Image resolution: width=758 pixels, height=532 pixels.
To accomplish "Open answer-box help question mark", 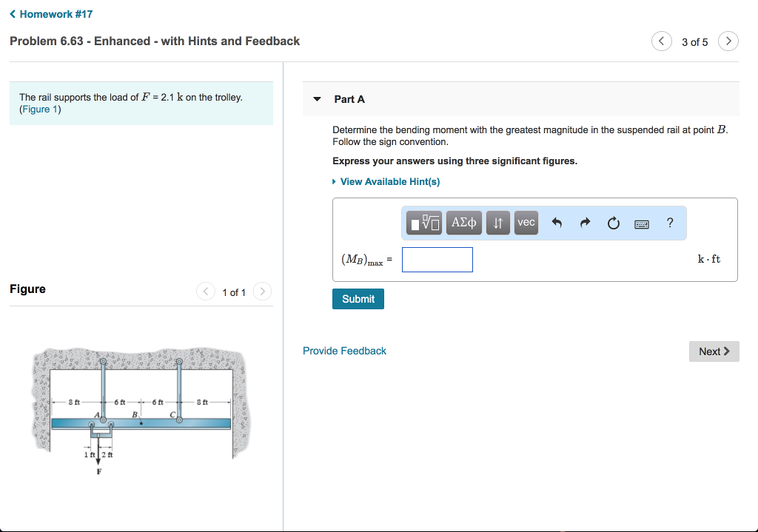I will 670,223.
